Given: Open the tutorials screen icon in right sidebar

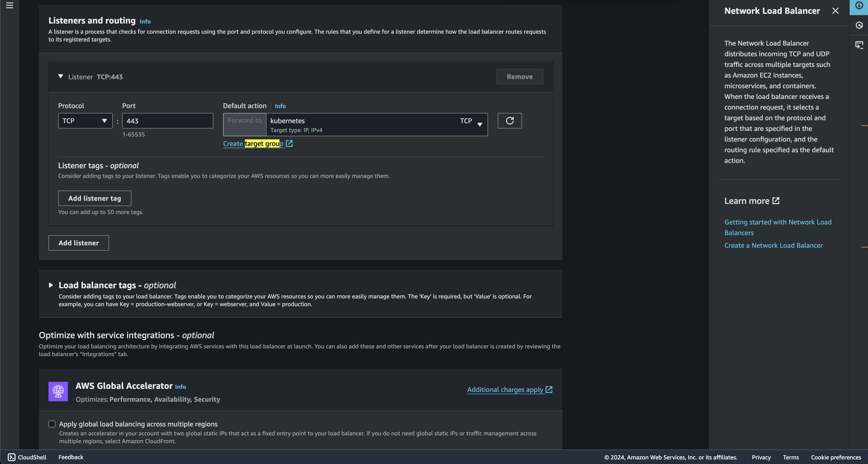Looking at the screenshot, I should pos(859,45).
